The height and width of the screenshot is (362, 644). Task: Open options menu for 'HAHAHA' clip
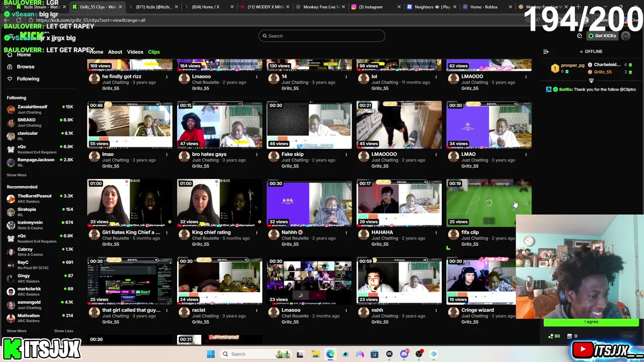(436, 232)
